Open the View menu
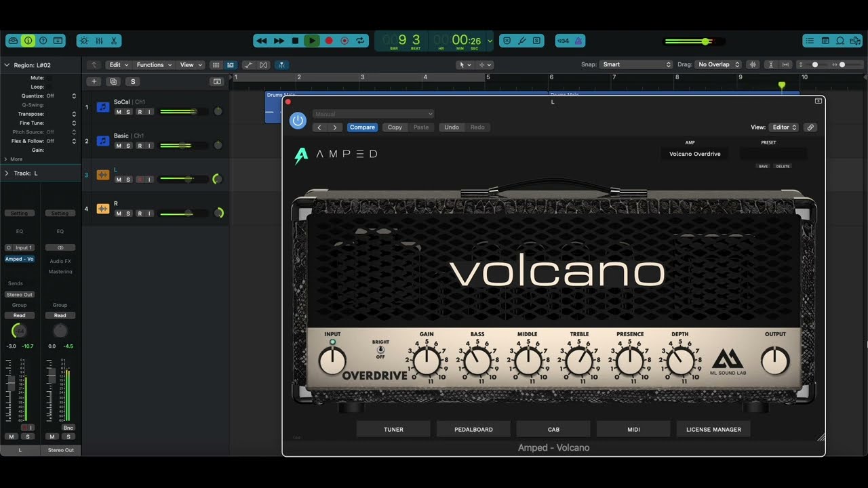Image resolution: width=868 pixels, height=488 pixels. pos(191,64)
